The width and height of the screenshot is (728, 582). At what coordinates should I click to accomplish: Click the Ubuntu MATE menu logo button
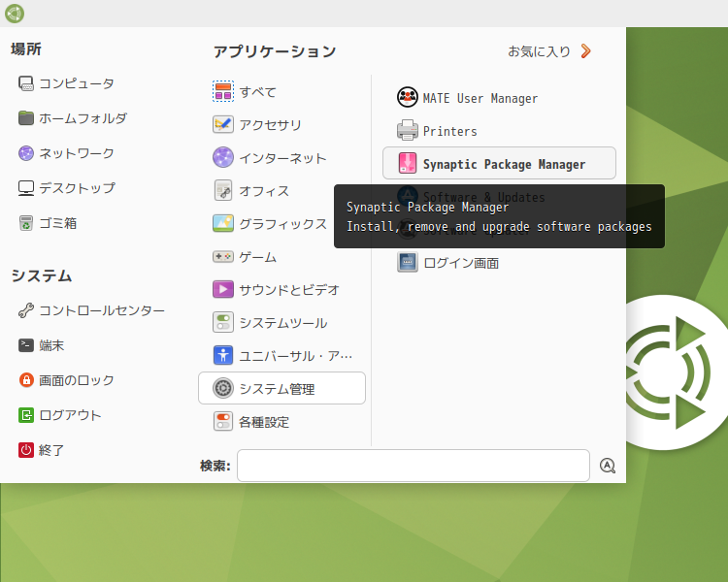[x=15, y=13]
